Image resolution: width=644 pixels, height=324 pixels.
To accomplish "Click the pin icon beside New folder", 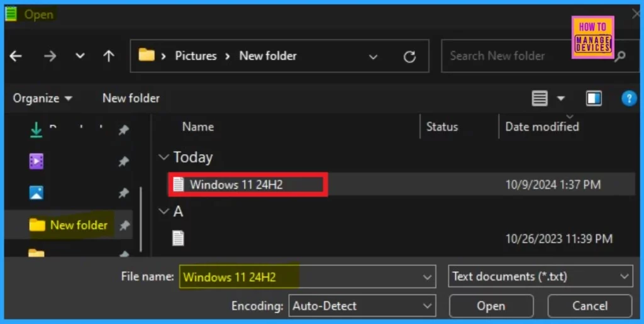I will (125, 225).
